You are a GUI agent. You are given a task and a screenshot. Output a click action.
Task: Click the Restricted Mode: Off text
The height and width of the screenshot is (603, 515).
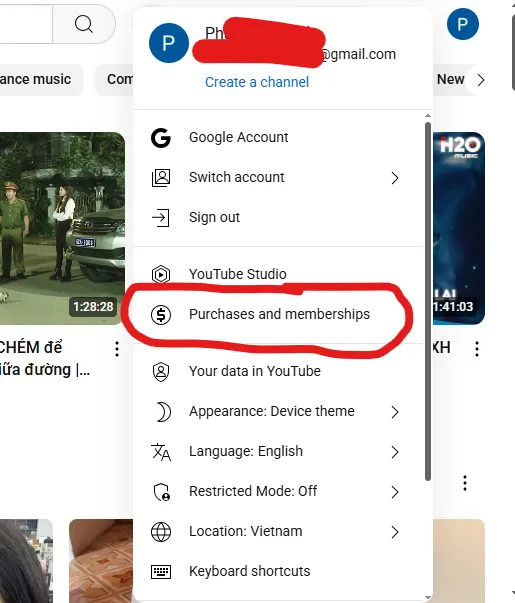pos(253,491)
